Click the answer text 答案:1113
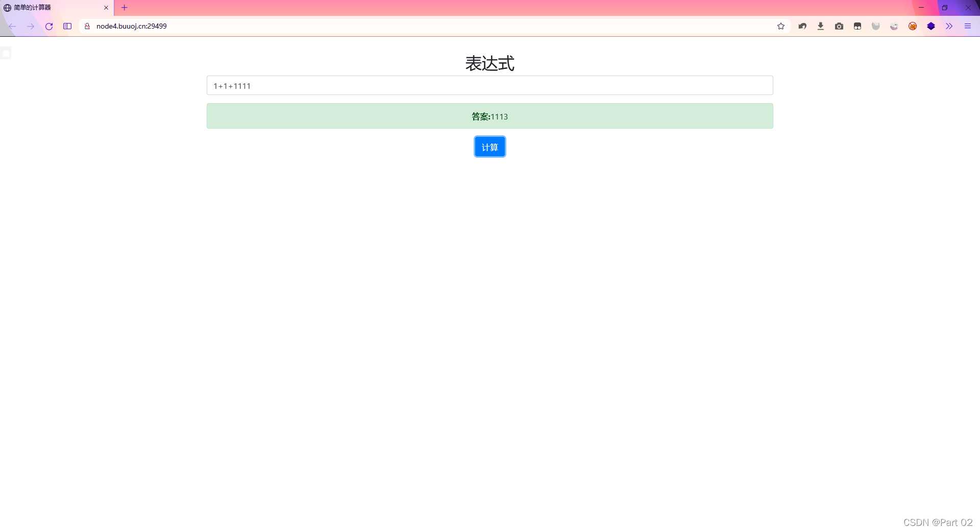 (489, 116)
